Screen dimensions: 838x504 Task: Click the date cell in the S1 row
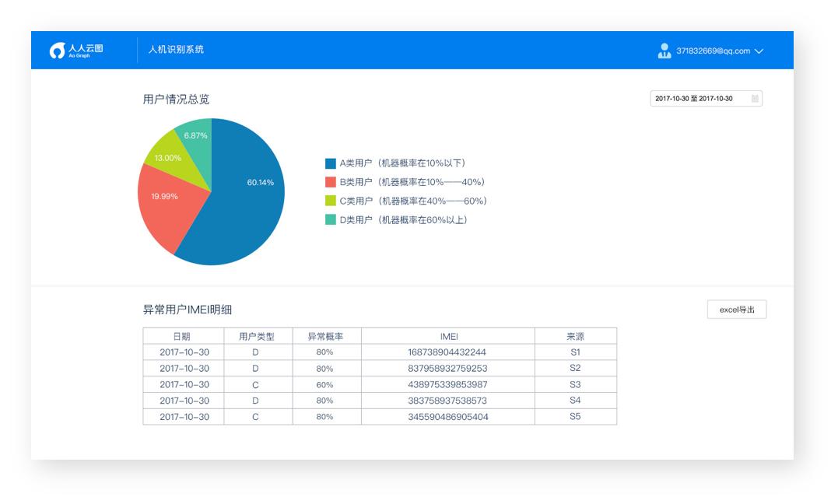pos(184,352)
